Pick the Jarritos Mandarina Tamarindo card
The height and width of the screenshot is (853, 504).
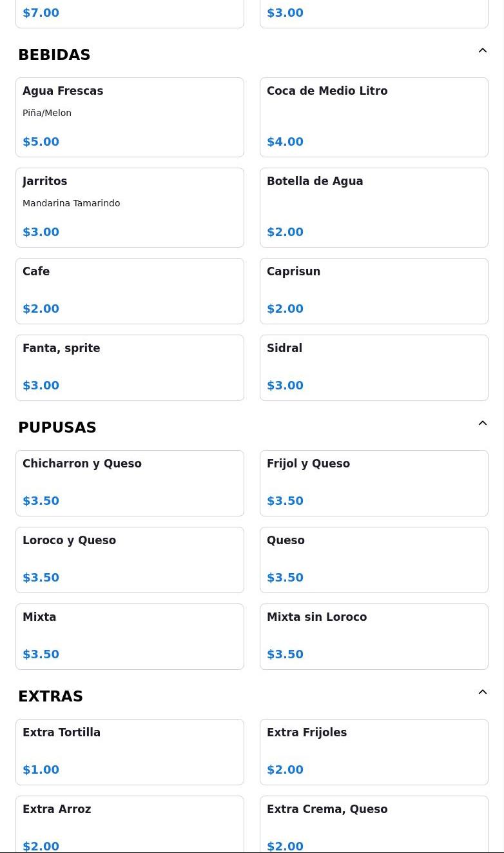pyautogui.click(x=130, y=208)
